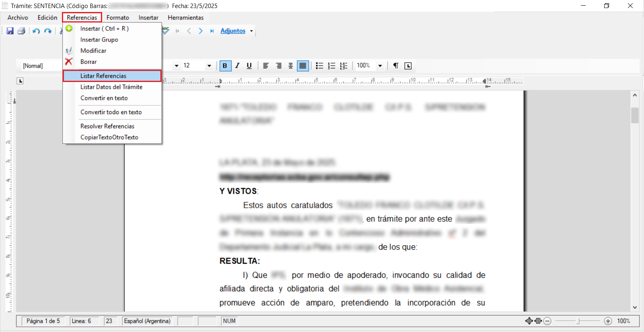Click the Save diskette icon
This screenshot has width=644, height=332.
(10, 31)
